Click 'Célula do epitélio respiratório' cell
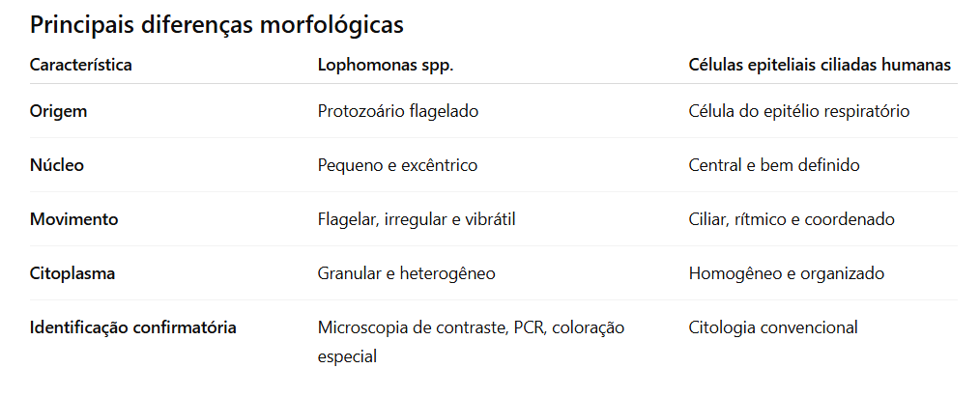 click(798, 111)
